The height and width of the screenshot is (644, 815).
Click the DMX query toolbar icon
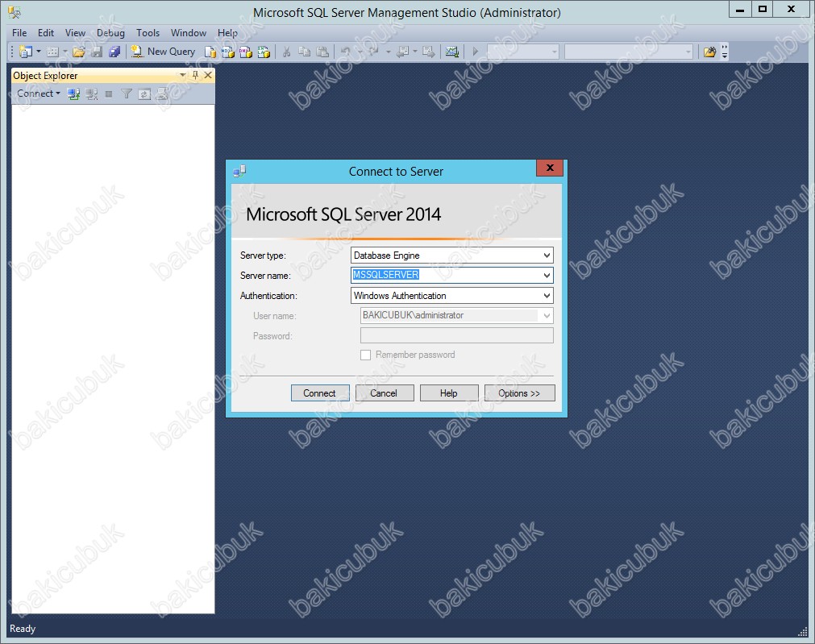(245, 52)
